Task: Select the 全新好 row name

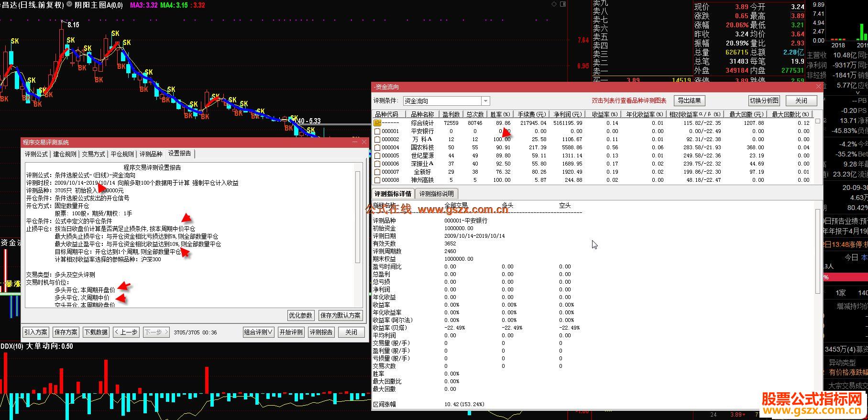Action: click(422, 172)
